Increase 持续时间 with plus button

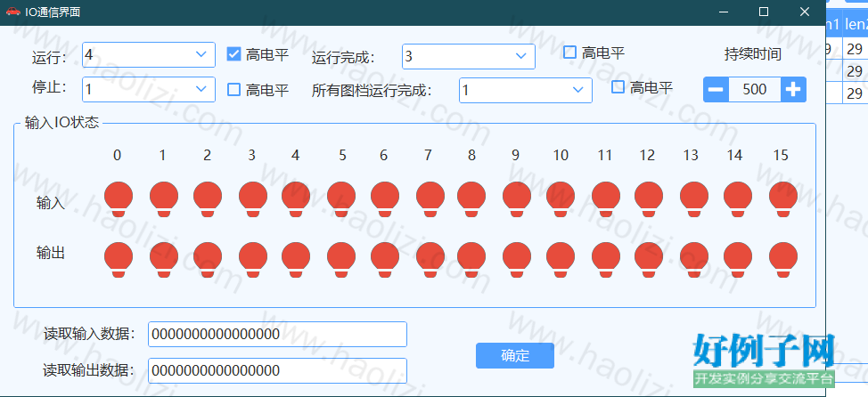tap(793, 90)
